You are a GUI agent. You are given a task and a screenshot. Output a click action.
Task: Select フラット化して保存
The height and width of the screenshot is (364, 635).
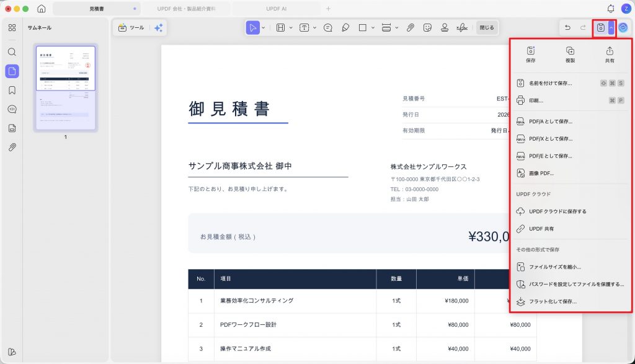[571, 301]
